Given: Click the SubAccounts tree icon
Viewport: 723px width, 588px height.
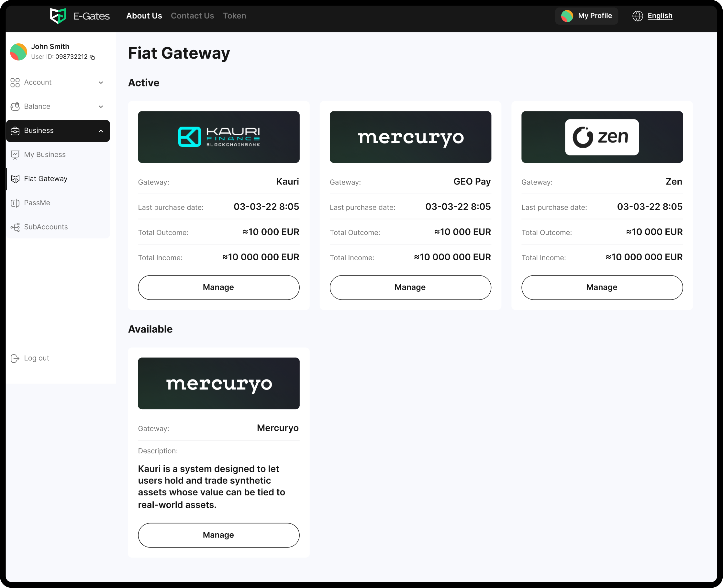Looking at the screenshot, I should click(15, 227).
